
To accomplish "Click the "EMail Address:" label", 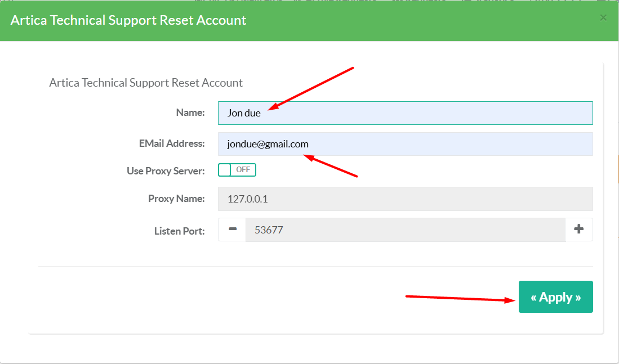I will click(172, 144).
